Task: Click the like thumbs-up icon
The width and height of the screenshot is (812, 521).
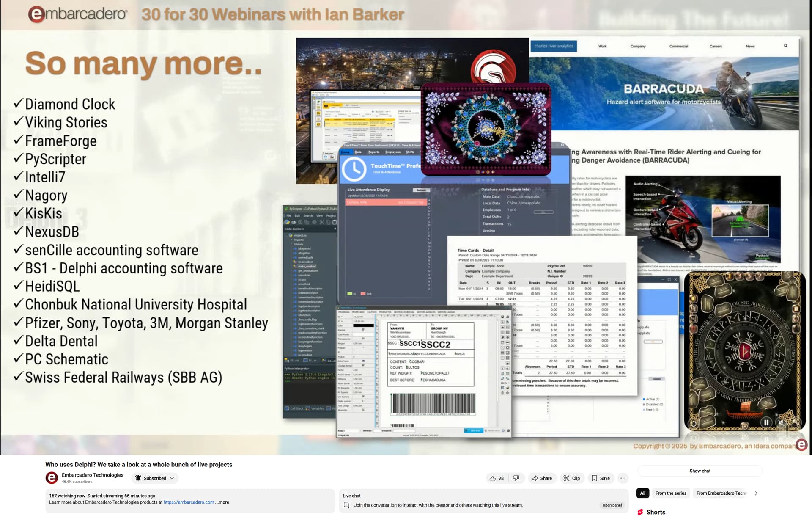Action: [492, 478]
